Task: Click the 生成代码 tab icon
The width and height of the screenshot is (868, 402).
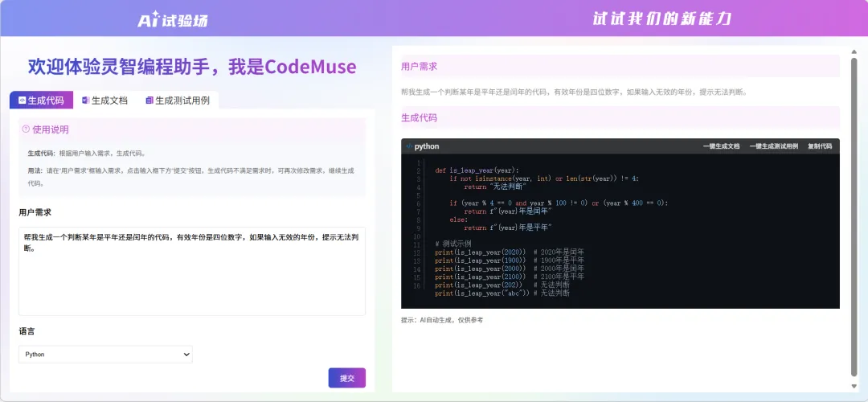Action: 23,100
